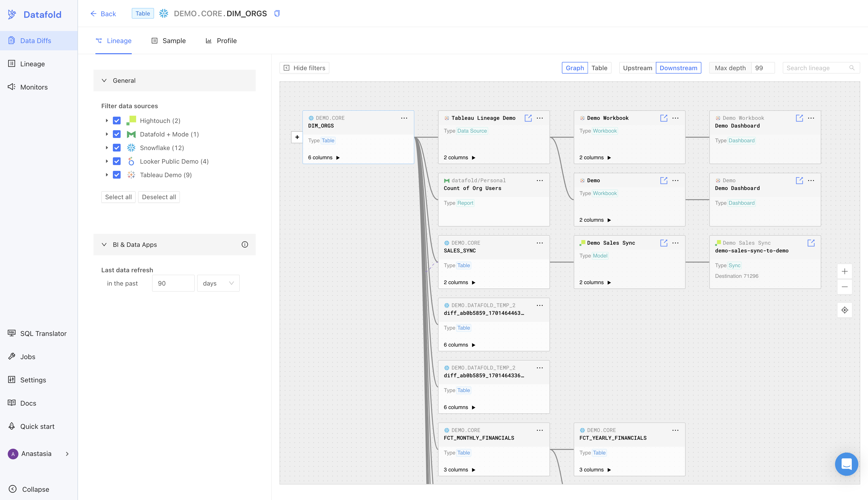
Task: Switch to the Lineage tab
Action: pos(113,40)
